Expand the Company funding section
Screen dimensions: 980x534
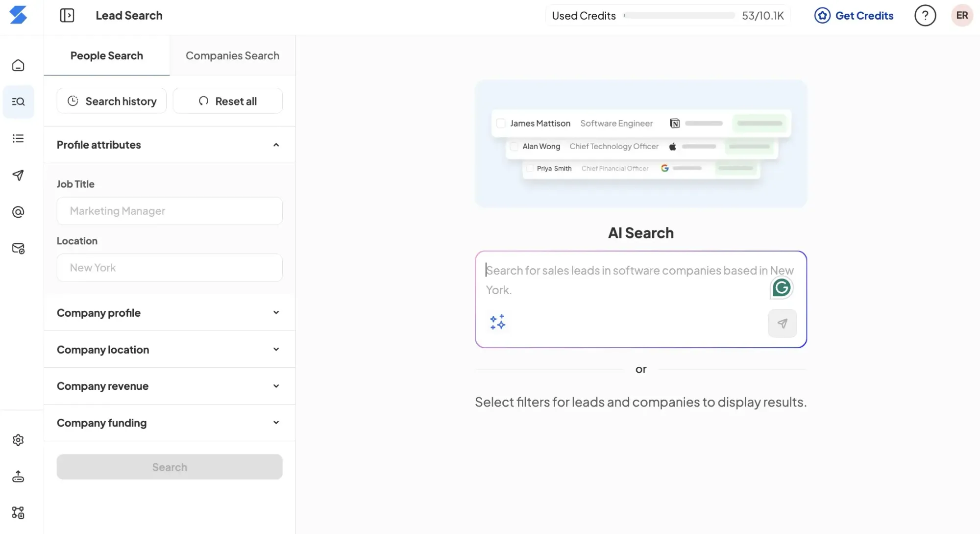click(170, 423)
